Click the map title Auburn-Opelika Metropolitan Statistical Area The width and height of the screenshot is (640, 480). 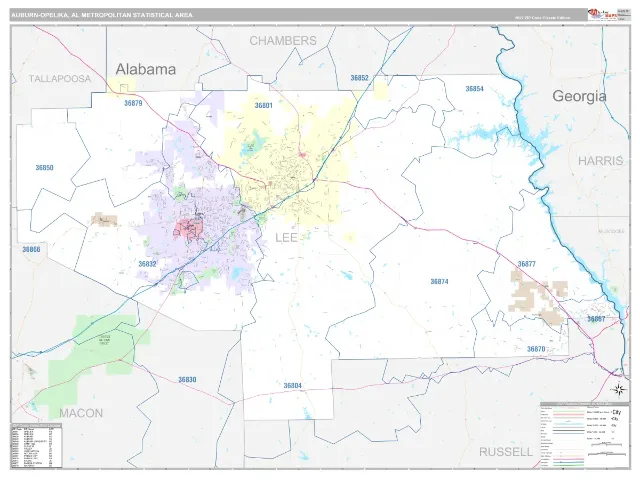102,15
